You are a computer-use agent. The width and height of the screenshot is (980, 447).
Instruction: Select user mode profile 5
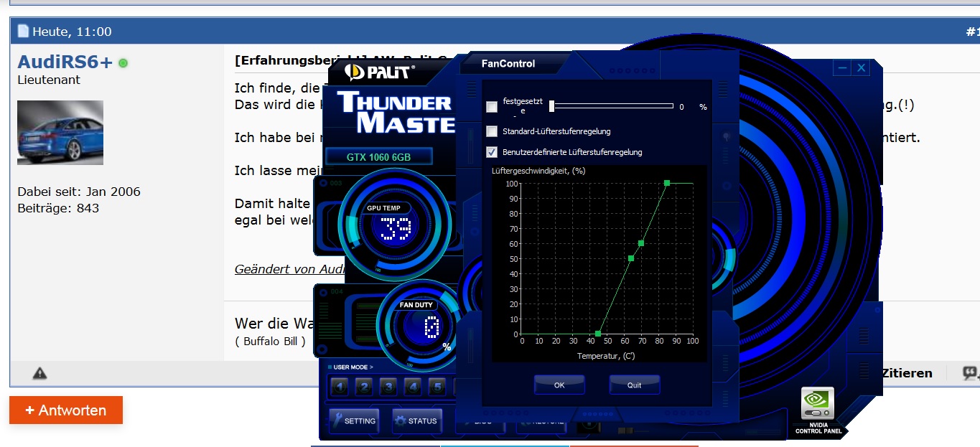[437, 387]
